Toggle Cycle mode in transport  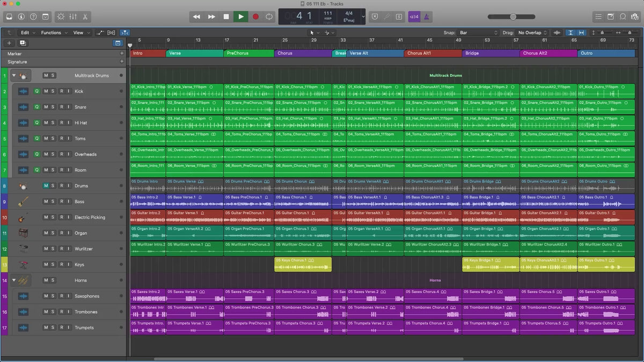click(269, 17)
